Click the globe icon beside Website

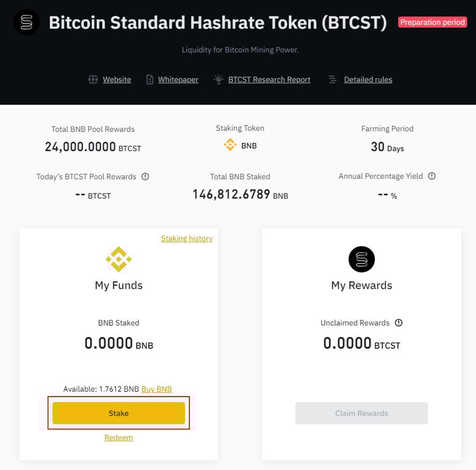pos(93,80)
